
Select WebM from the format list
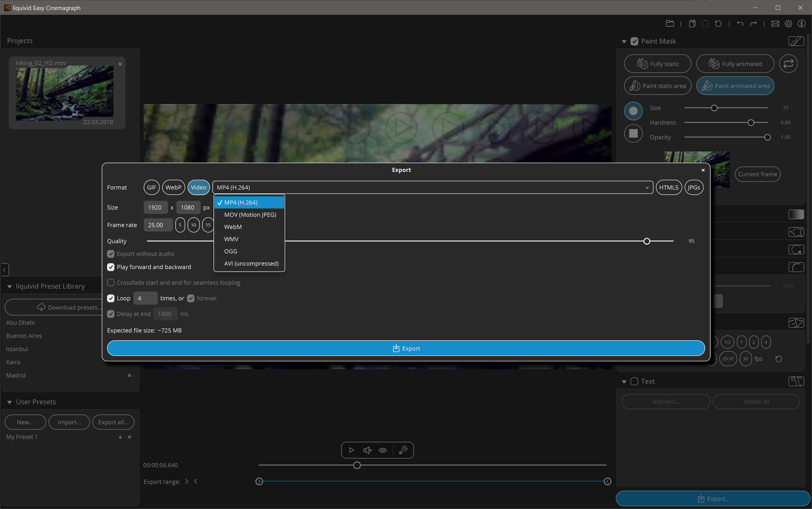click(232, 227)
